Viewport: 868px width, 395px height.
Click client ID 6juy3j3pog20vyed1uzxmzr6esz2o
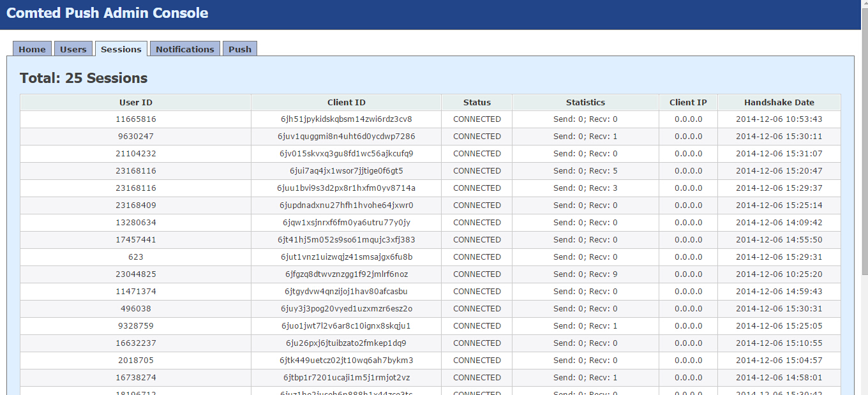(x=347, y=309)
